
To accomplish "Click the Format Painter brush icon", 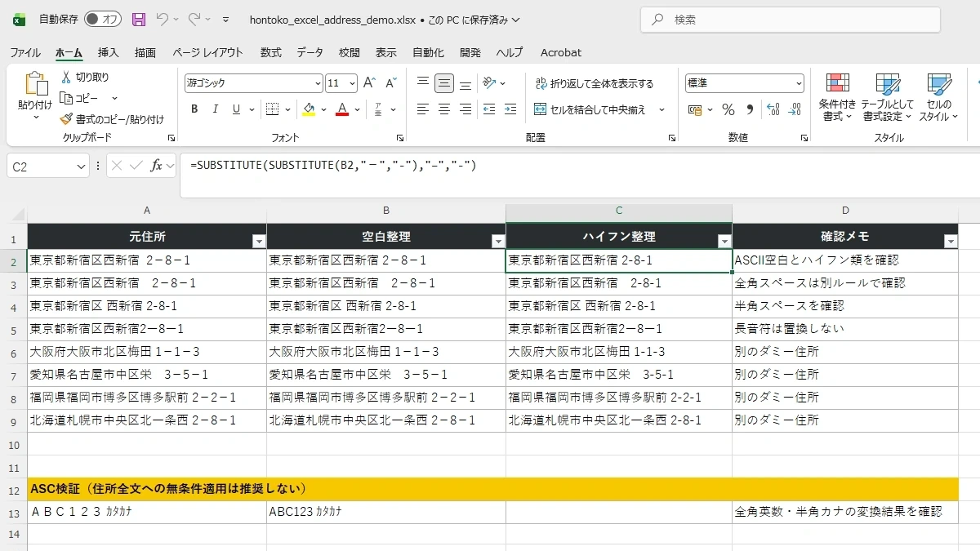I will click(x=67, y=119).
